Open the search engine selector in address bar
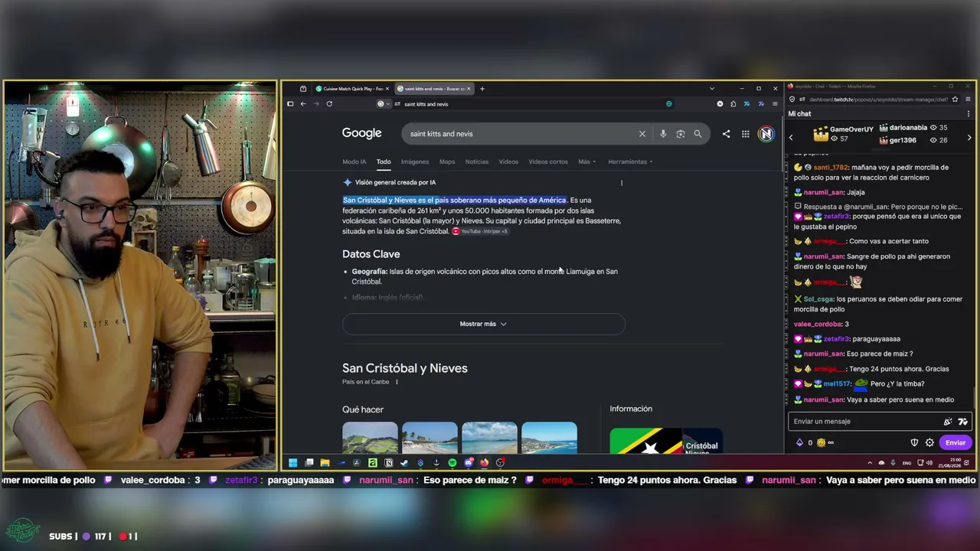The height and width of the screenshot is (551, 980). click(x=384, y=104)
